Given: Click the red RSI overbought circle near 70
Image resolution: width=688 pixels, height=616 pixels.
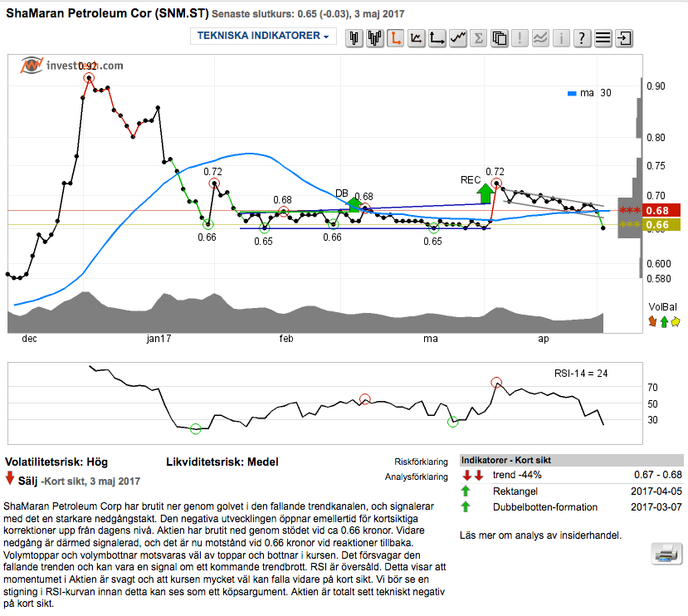Looking at the screenshot, I should pyautogui.click(x=496, y=383).
